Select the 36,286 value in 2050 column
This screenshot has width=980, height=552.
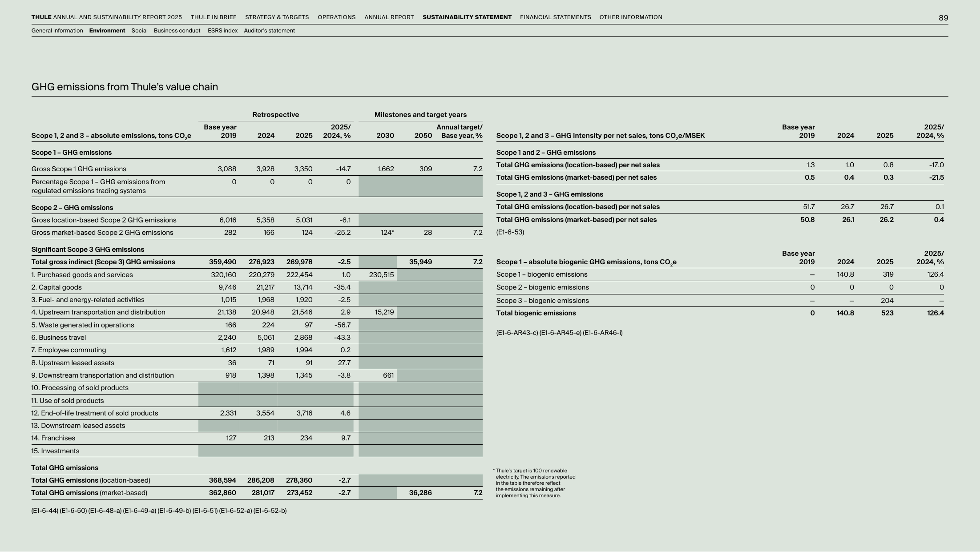point(420,493)
